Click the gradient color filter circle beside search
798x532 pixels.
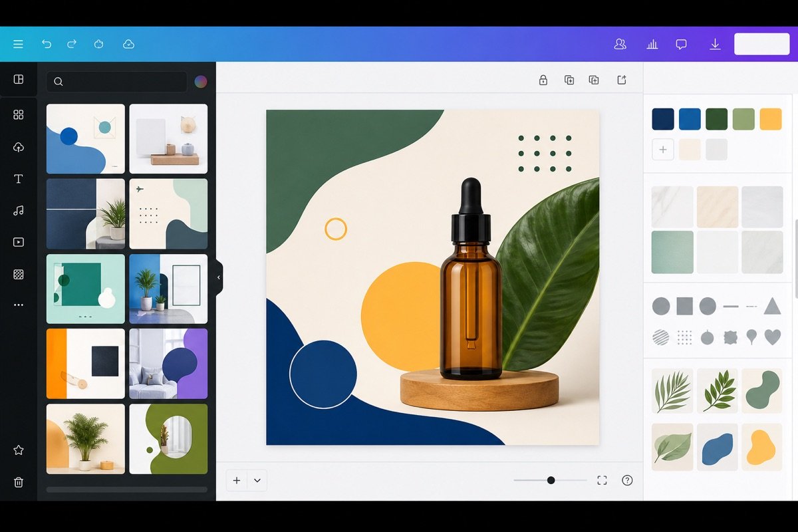coord(200,82)
